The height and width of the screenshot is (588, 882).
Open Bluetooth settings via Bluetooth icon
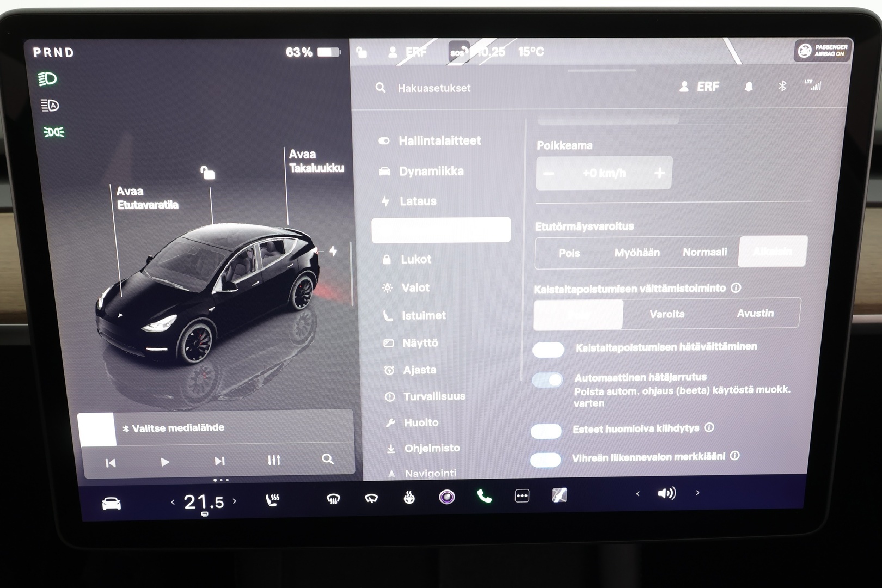[782, 85]
